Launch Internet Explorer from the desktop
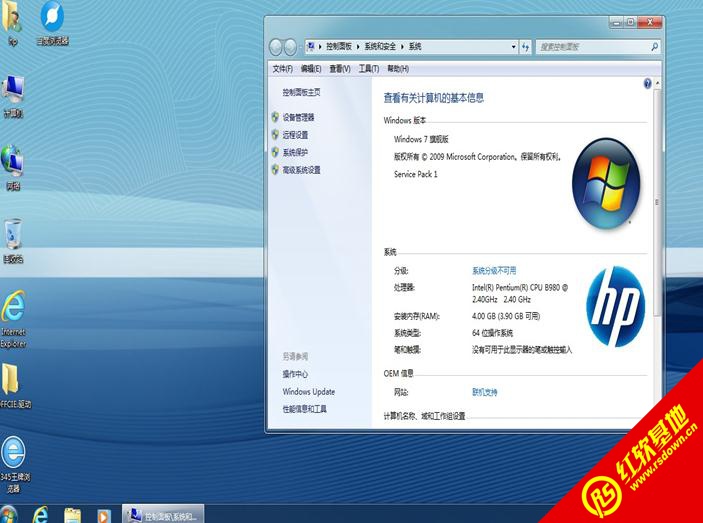Image resolution: width=703 pixels, height=523 pixels. click(13, 319)
